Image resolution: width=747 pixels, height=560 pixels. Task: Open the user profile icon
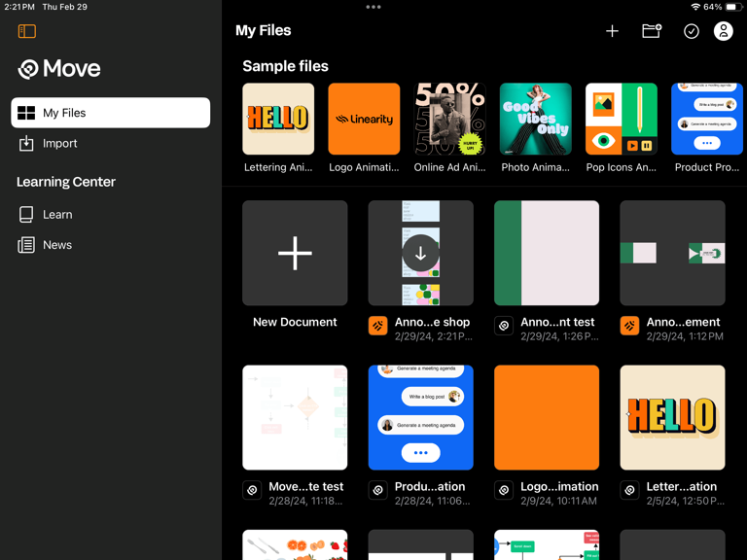point(724,31)
